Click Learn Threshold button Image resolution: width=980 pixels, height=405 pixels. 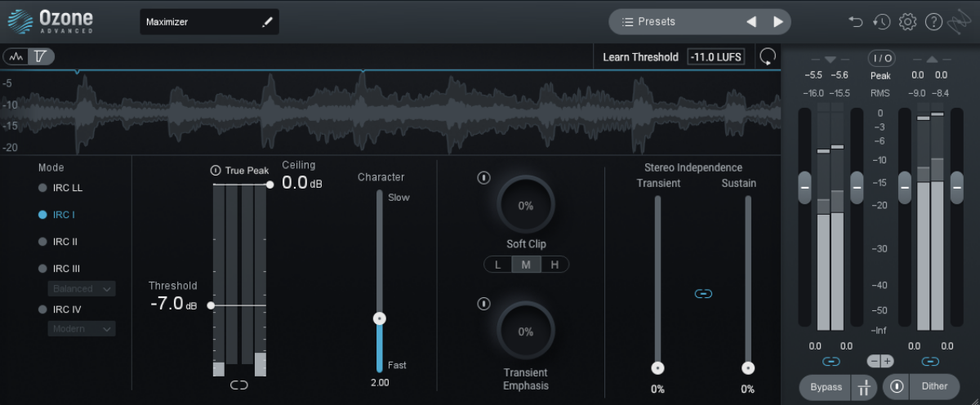(640, 57)
